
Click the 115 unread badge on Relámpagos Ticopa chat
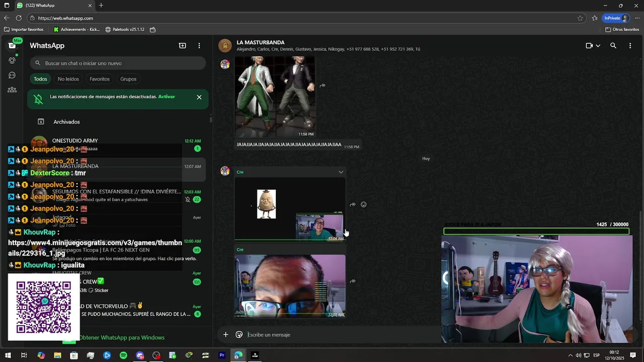(197, 250)
